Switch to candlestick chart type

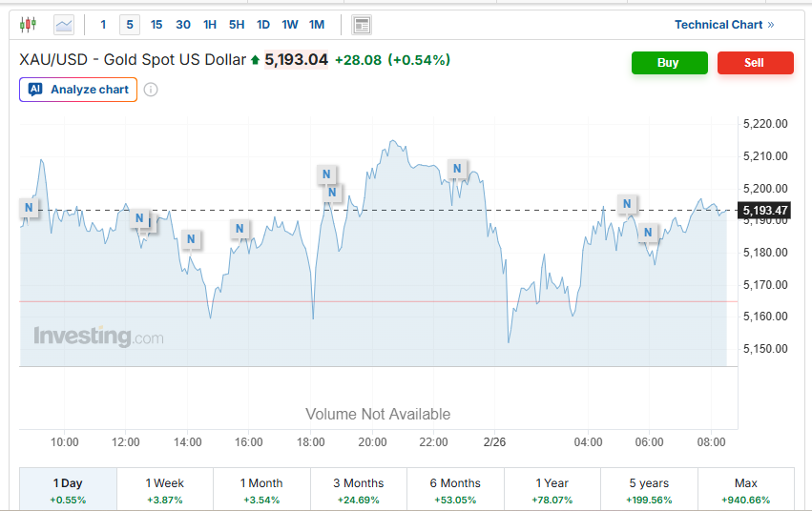click(x=28, y=25)
